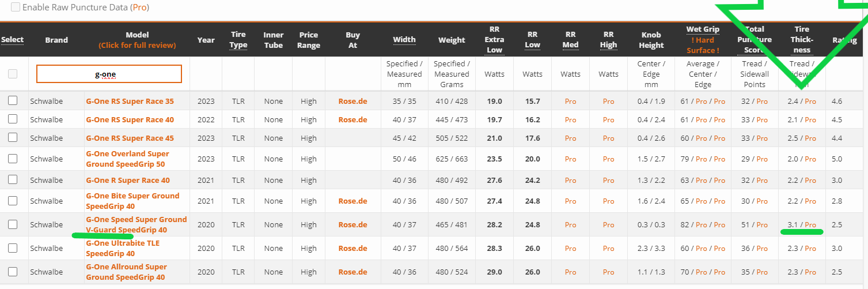Sort by the Knob Height column header

click(651, 40)
